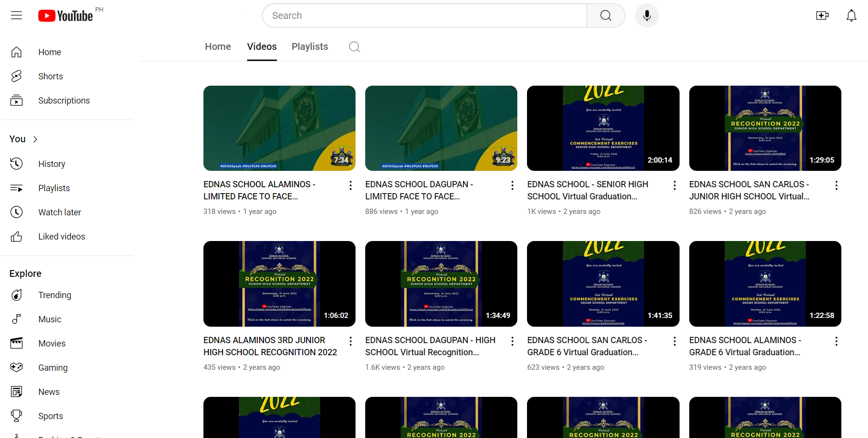Click the Gaming controller icon
The height and width of the screenshot is (438, 868).
16,368
